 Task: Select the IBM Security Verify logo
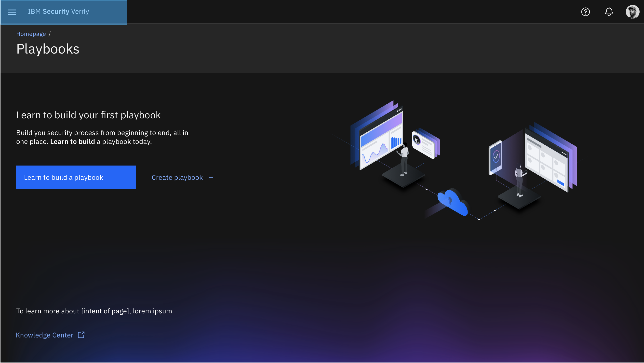(x=58, y=11)
